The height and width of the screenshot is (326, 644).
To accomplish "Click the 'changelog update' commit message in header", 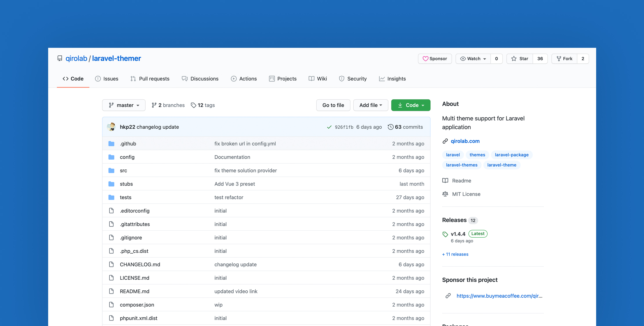I will [x=158, y=127].
